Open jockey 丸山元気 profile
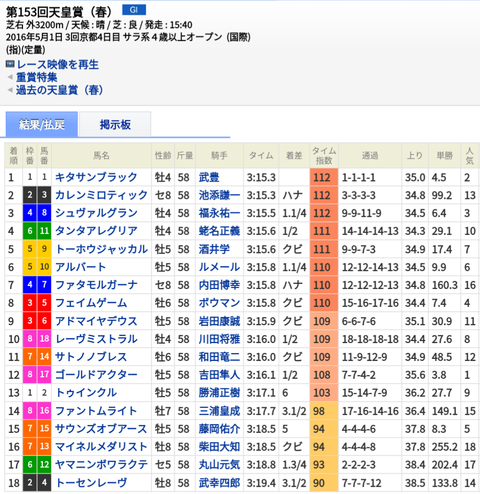This screenshot has height=494, width=480. point(219,465)
